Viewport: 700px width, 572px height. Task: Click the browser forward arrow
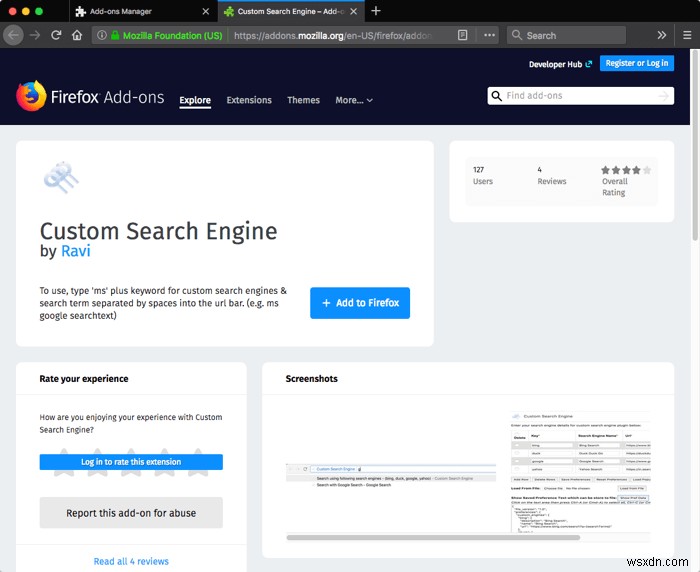point(35,35)
